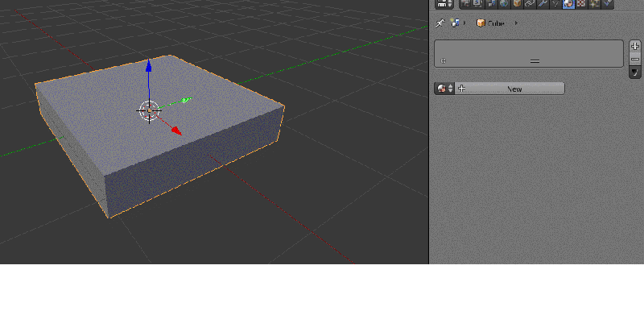Click the scene breadcrumb icon
This screenshot has width=644, height=311.
[455, 23]
